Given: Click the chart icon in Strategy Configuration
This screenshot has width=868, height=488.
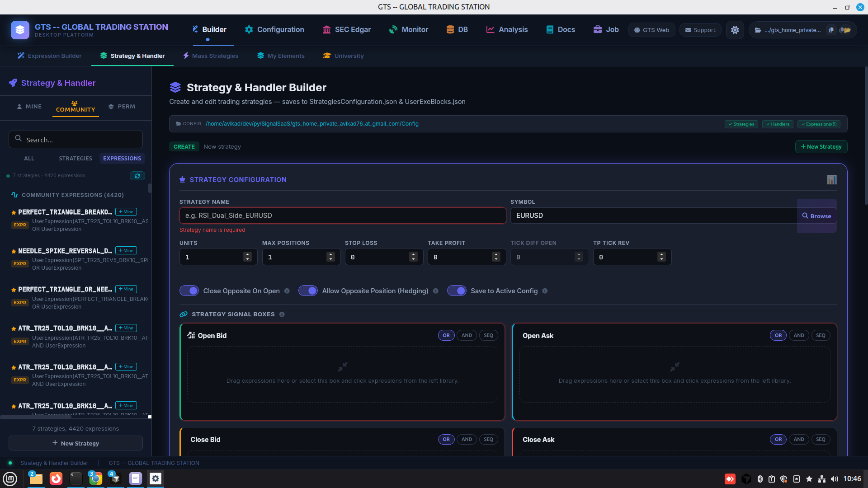Looking at the screenshot, I should click(831, 180).
